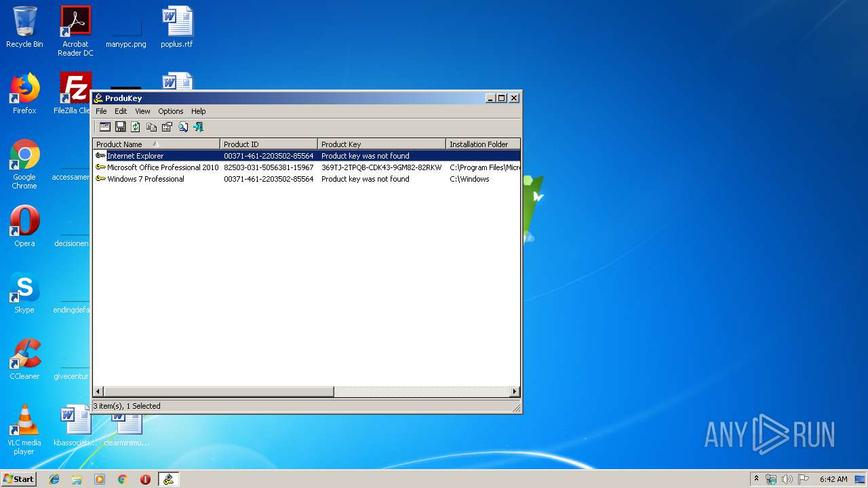Click the volume tray icon

[x=787, y=479]
